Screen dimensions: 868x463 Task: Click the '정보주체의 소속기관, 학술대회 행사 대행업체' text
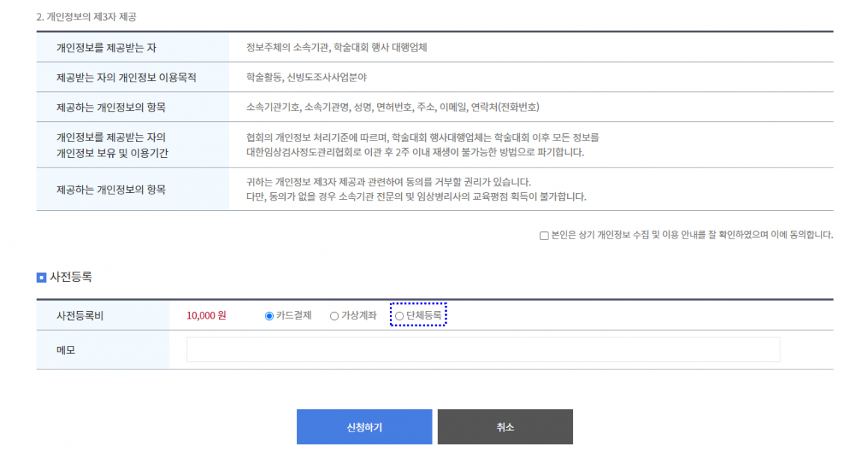point(336,48)
